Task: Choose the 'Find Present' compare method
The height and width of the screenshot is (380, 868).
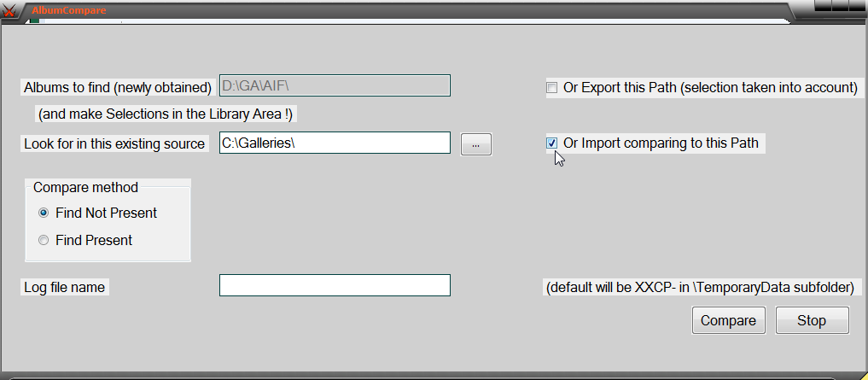Action: pyautogui.click(x=44, y=241)
